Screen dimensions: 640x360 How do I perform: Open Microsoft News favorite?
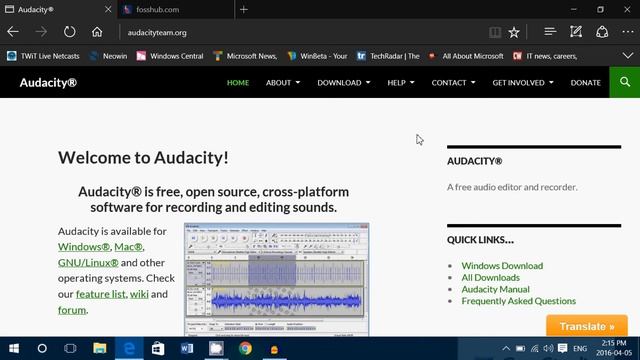(x=245, y=56)
